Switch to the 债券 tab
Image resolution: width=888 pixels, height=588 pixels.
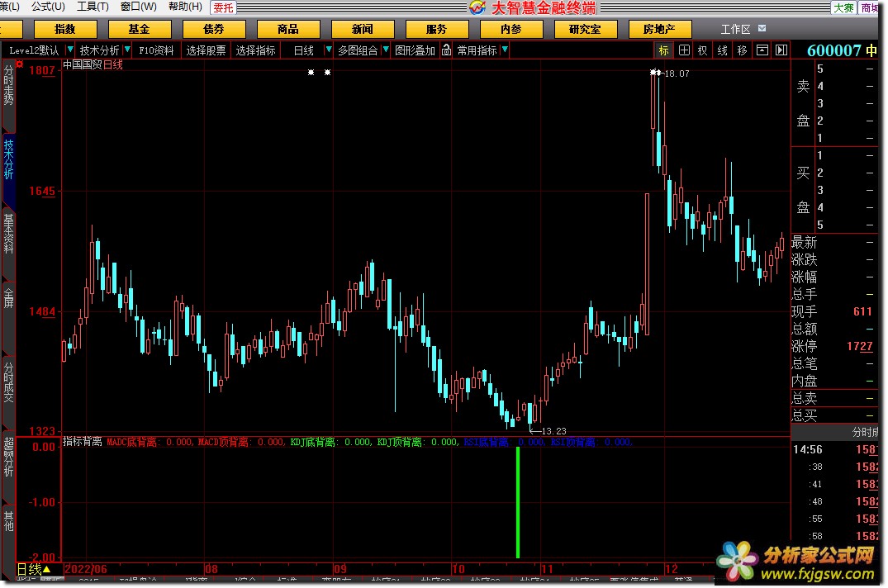[213, 29]
